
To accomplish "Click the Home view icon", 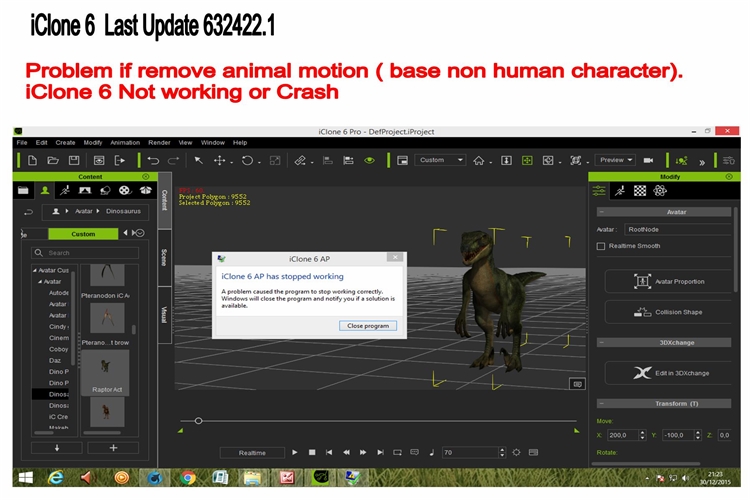I will click(479, 160).
